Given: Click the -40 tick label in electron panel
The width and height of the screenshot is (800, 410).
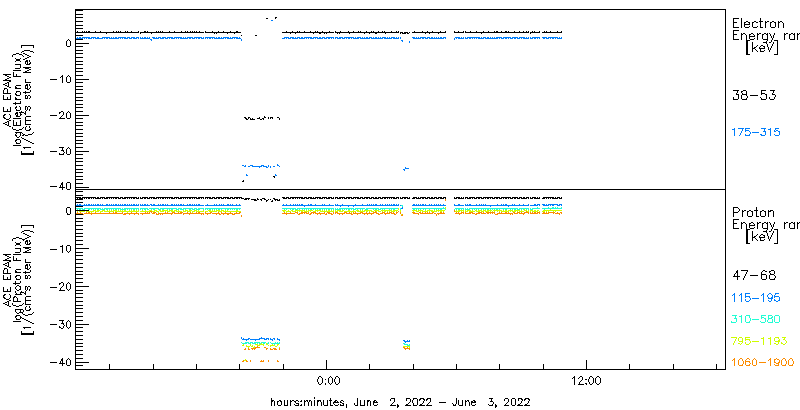Looking at the screenshot, I should pyautogui.click(x=60, y=187).
